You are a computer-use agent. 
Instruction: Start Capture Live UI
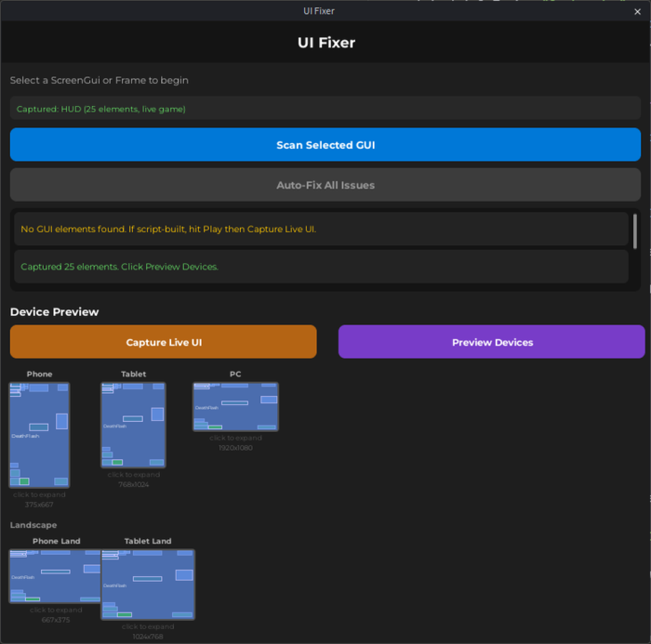pos(163,341)
